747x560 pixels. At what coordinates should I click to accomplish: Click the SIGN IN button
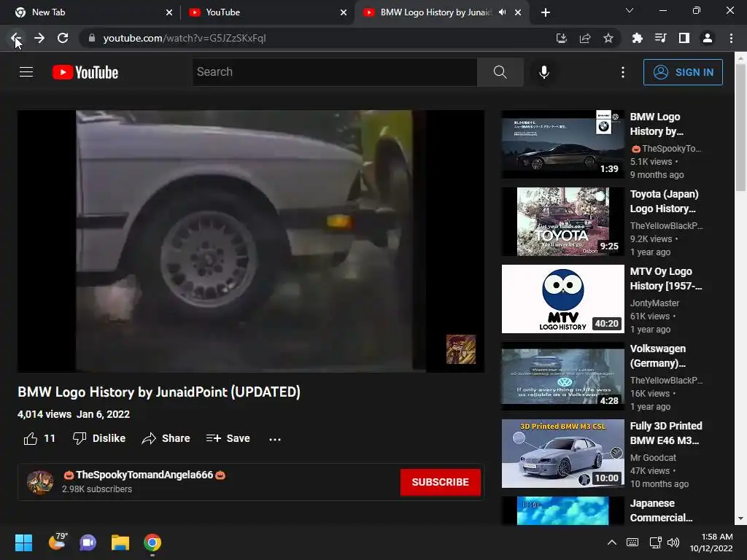pos(683,72)
